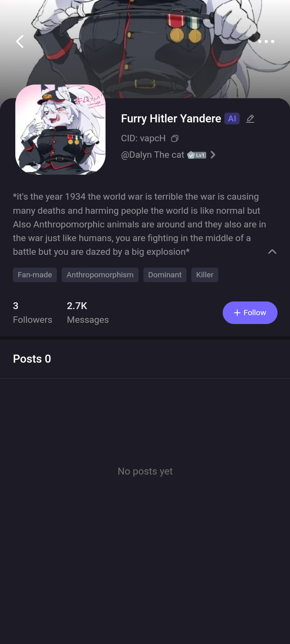
Task: Tap the edit pencil icon beside name
Action: click(x=250, y=119)
